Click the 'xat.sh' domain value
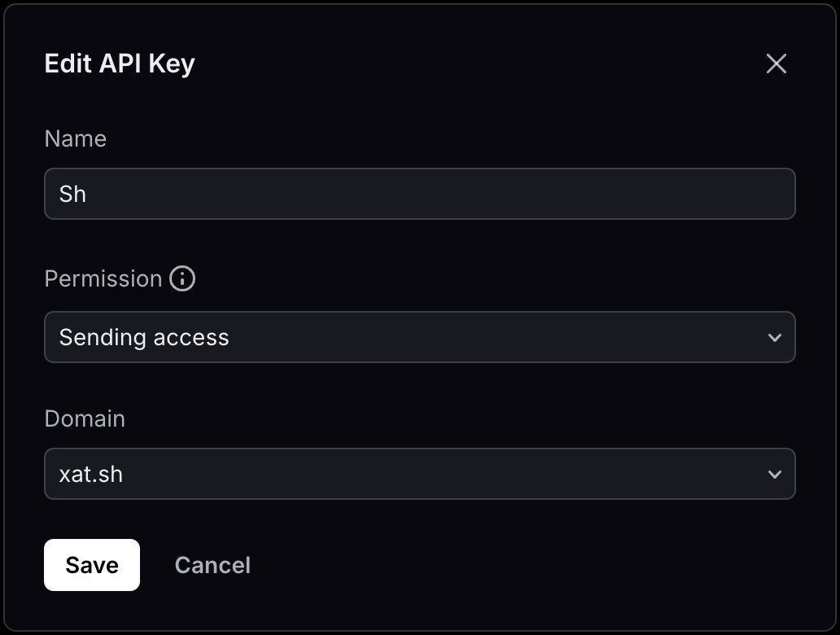The image size is (840, 635). click(x=91, y=474)
